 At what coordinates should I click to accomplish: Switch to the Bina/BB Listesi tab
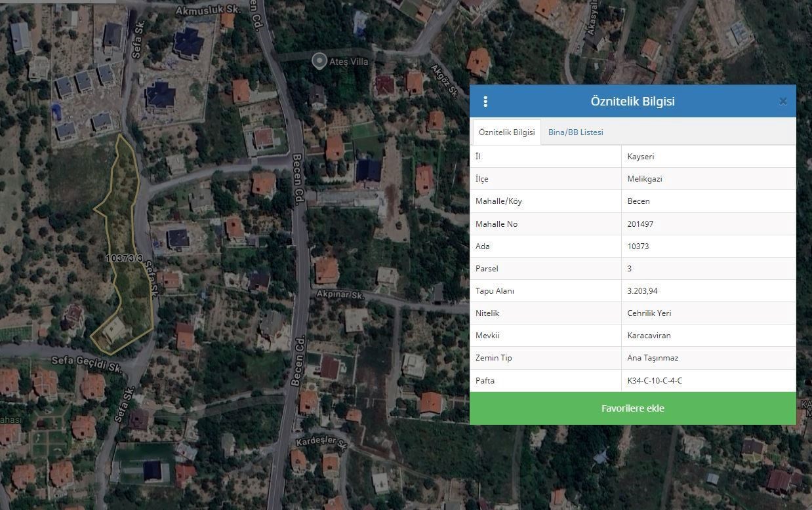pyautogui.click(x=575, y=132)
